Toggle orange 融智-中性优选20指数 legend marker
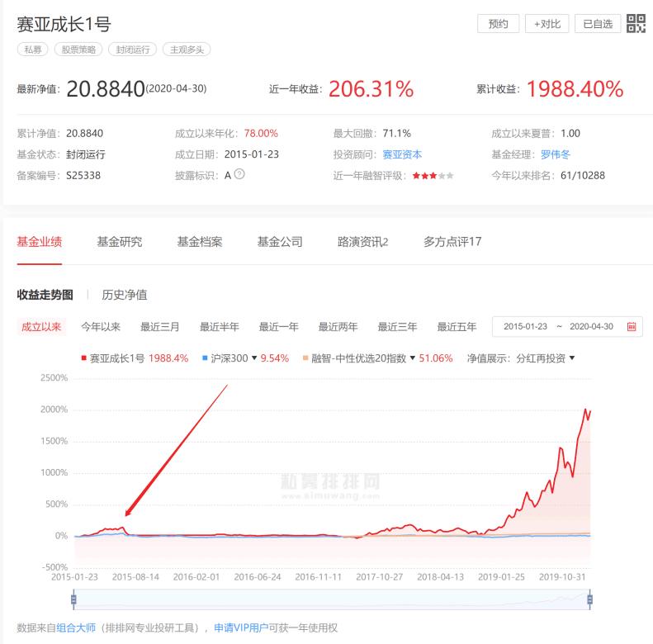 (305, 358)
